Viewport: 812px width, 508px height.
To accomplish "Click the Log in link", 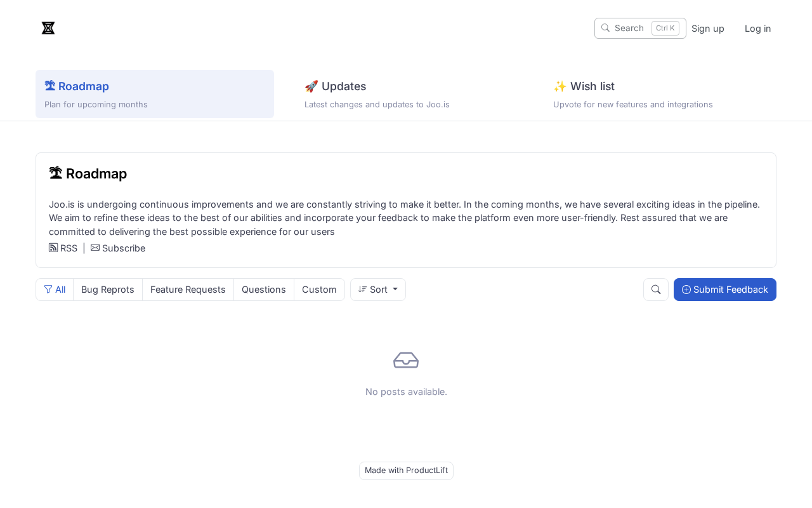I will 758,29.
